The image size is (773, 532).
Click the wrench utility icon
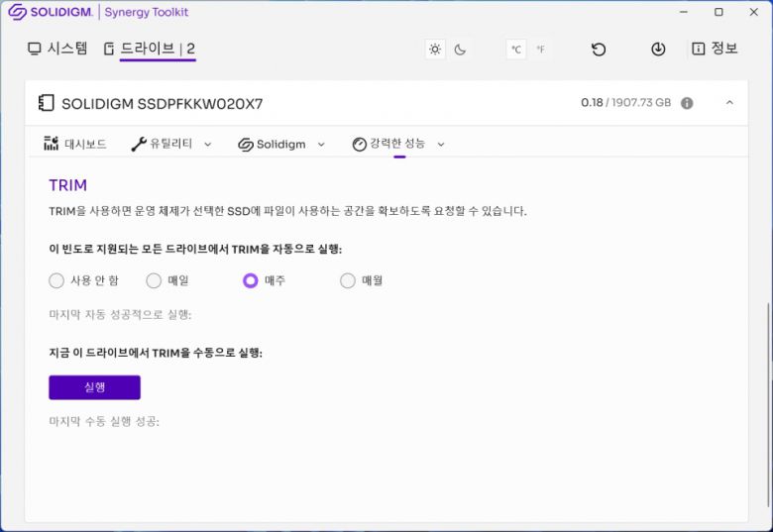(139, 144)
